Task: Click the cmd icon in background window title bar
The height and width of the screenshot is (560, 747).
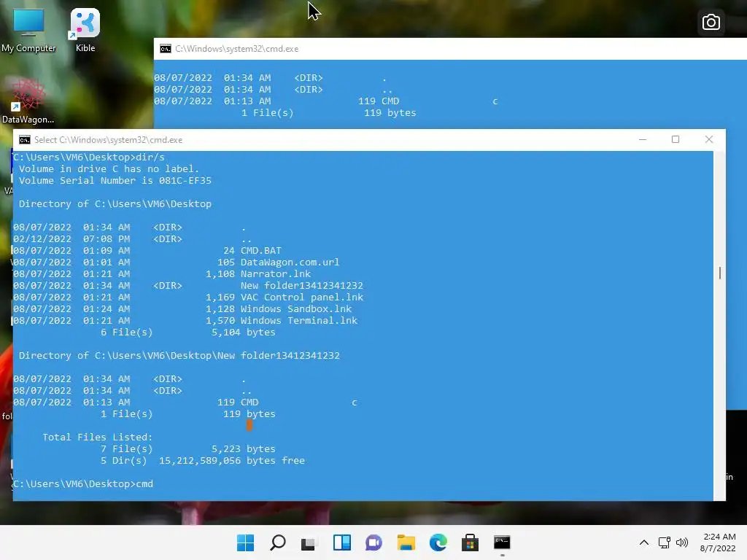Action: point(166,49)
